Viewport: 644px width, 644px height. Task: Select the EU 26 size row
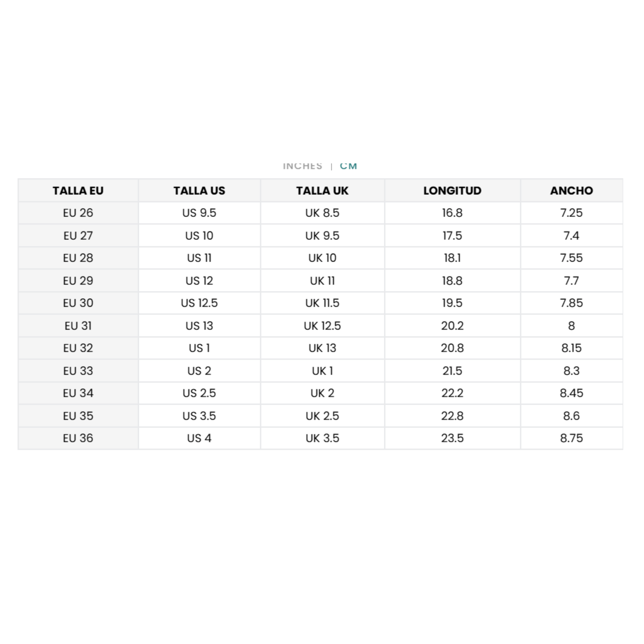point(320,213)
